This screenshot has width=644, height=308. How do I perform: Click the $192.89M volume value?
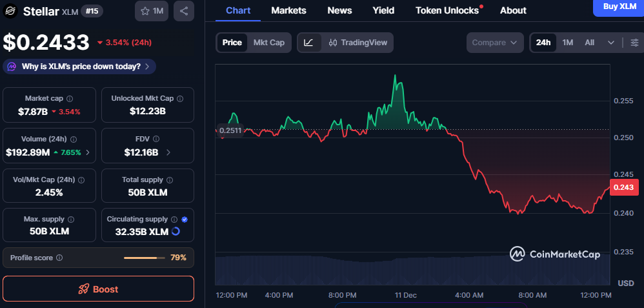pyautogui.click(x=28, y=152)
